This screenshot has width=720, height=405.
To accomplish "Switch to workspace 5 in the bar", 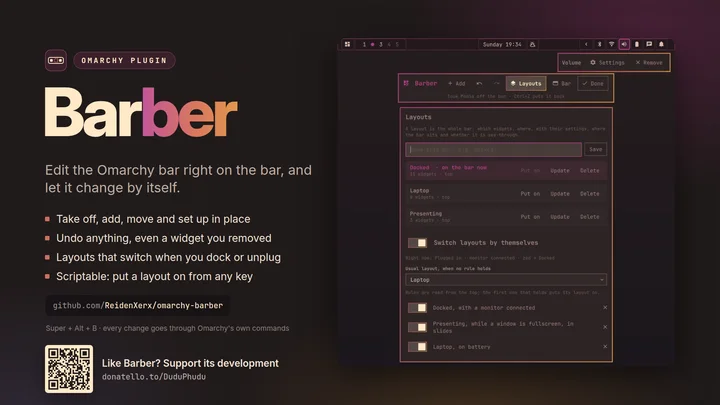I will [397, 45].
